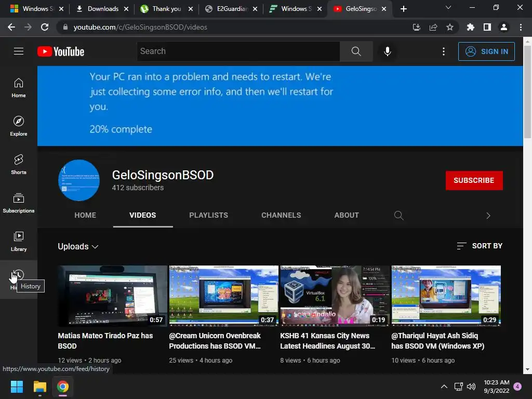Screen dimensions: 532x399
Task: Click the address bar URL
Action: click(x=140, y=27)
